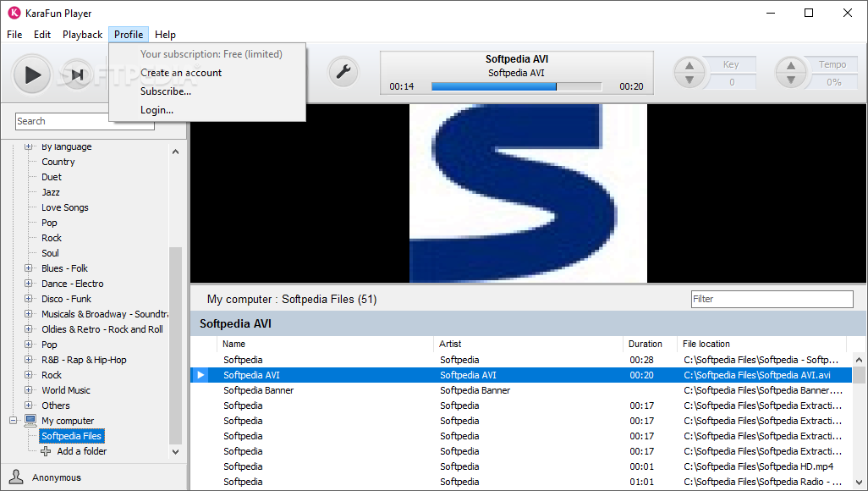Open the Edit menu
The height and width of the screenshot is (491, 868).
click(42, 35)
